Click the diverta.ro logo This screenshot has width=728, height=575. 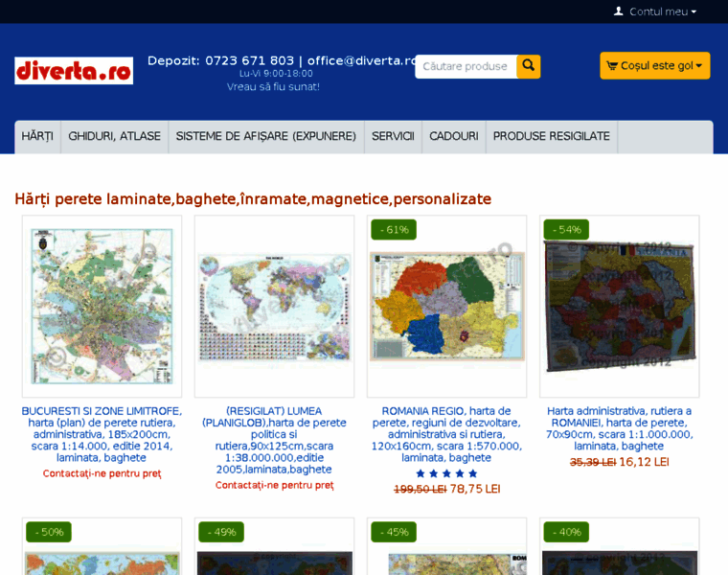pos(74,71)
